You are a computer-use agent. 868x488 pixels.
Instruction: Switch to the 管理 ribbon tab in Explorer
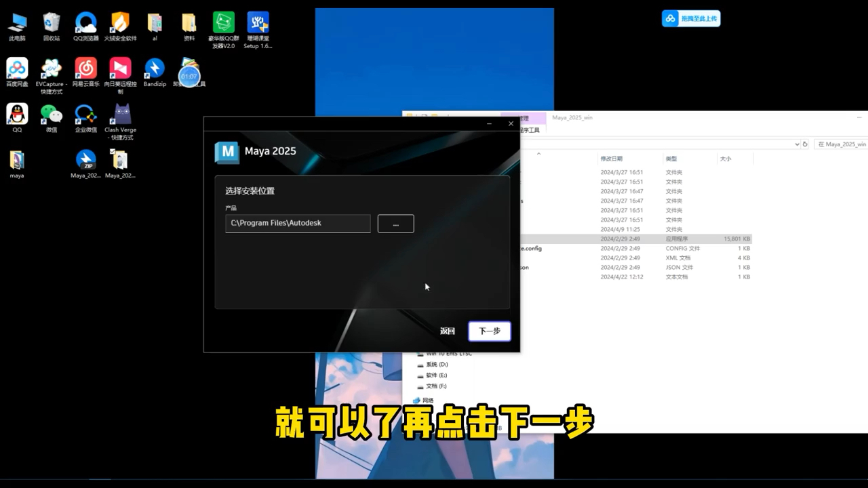(x=524, y=118)
